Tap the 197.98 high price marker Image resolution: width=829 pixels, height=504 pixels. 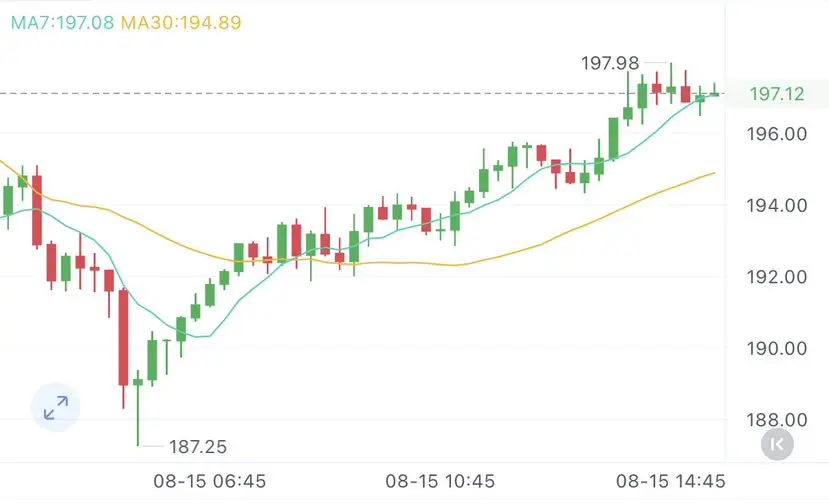[x=610, y=63]
